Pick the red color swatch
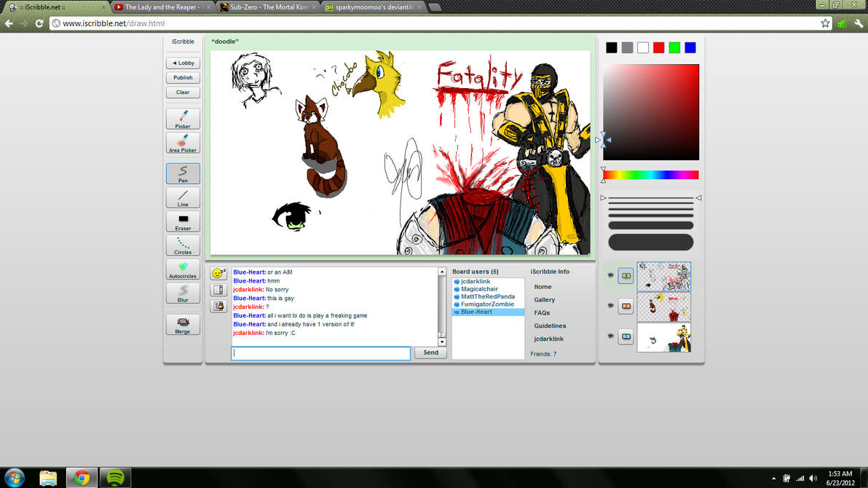Screen dimensions: 868x488 point(659,47)
